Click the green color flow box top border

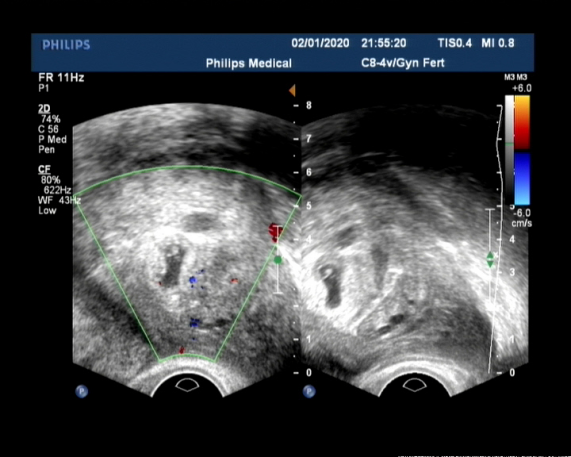pyautogui.click(x=188, y=168)
